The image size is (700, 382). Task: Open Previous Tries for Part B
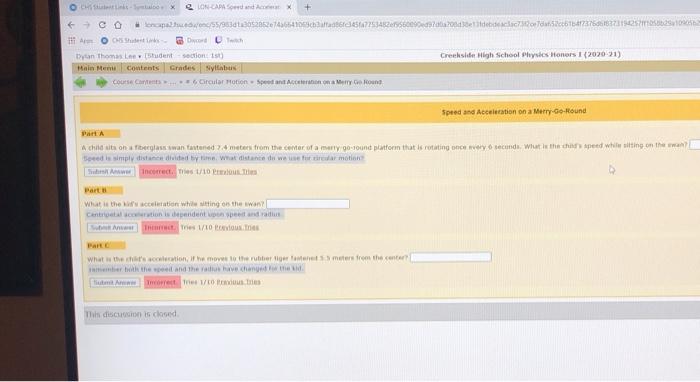(x=237, y=227)
